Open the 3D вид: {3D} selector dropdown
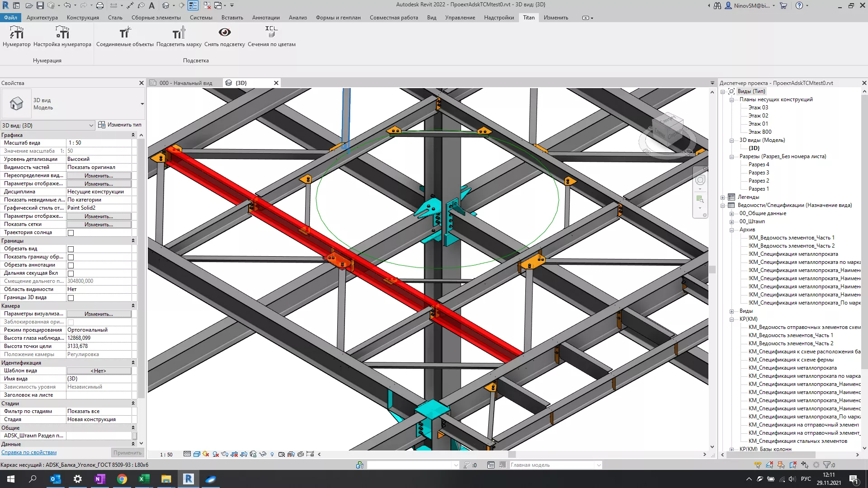868x488 pixels. [x=90, y=125]
